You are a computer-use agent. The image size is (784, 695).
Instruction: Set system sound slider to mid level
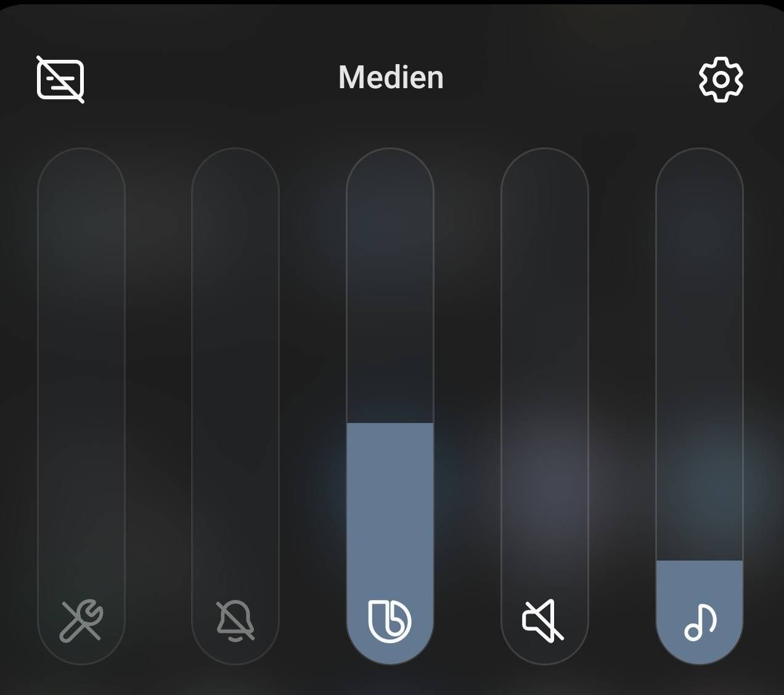[81, 406]
